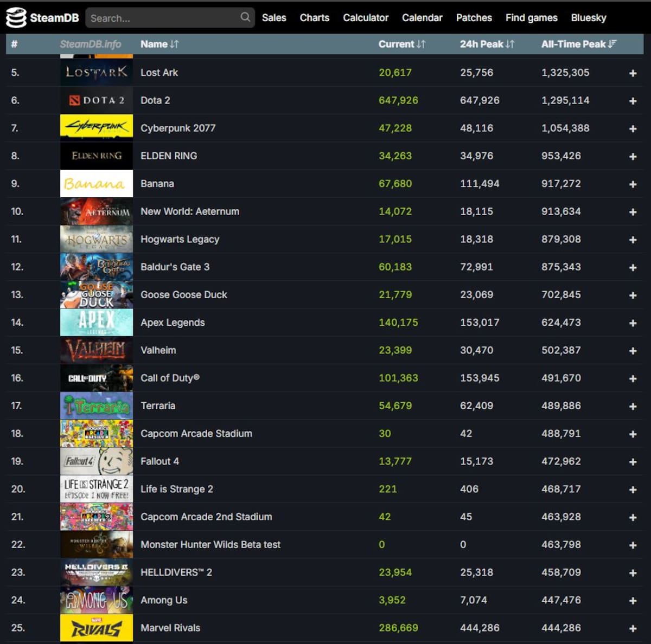Sort the table by All-Time Peak

[579, 44]
